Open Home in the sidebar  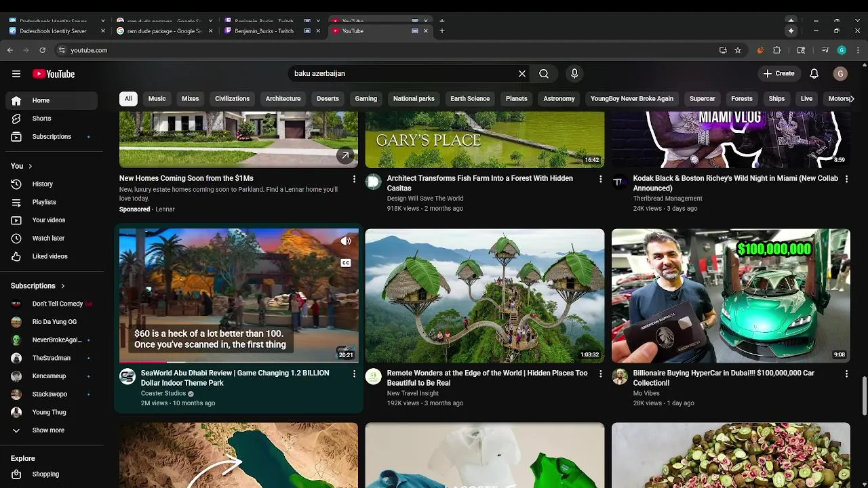(52, 100)
